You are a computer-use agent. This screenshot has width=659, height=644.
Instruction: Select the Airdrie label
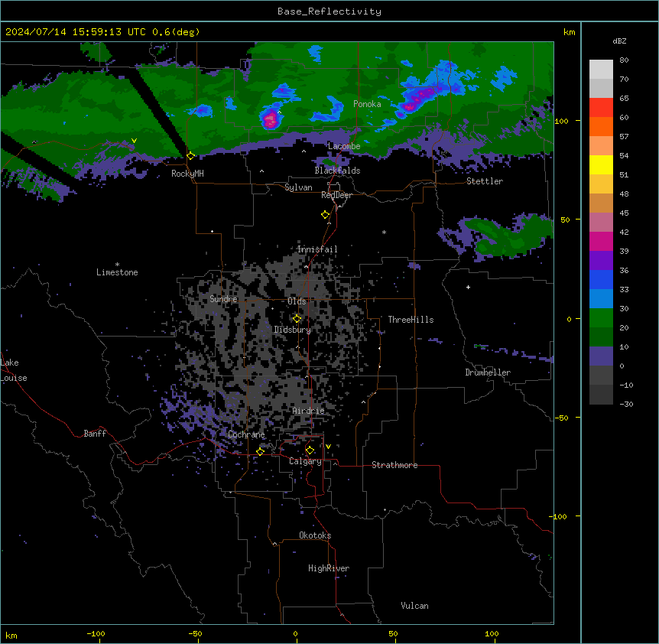click(x=309, y=411)
